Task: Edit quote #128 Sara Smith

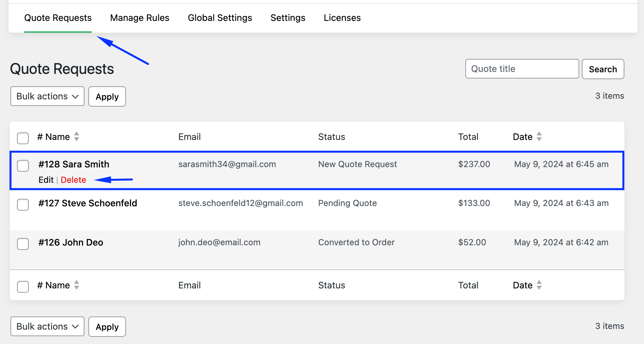Action: point(46,180)
